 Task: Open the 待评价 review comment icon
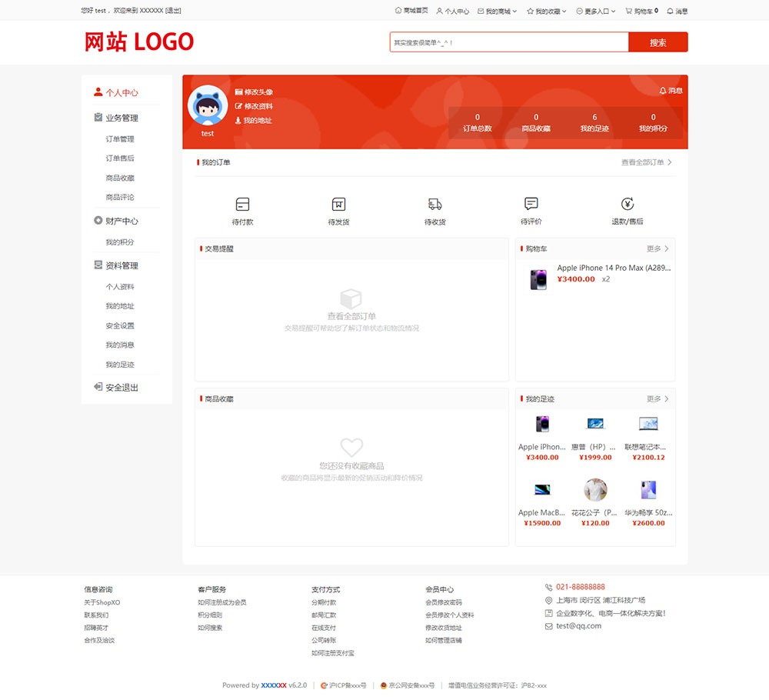coord(531,204)
